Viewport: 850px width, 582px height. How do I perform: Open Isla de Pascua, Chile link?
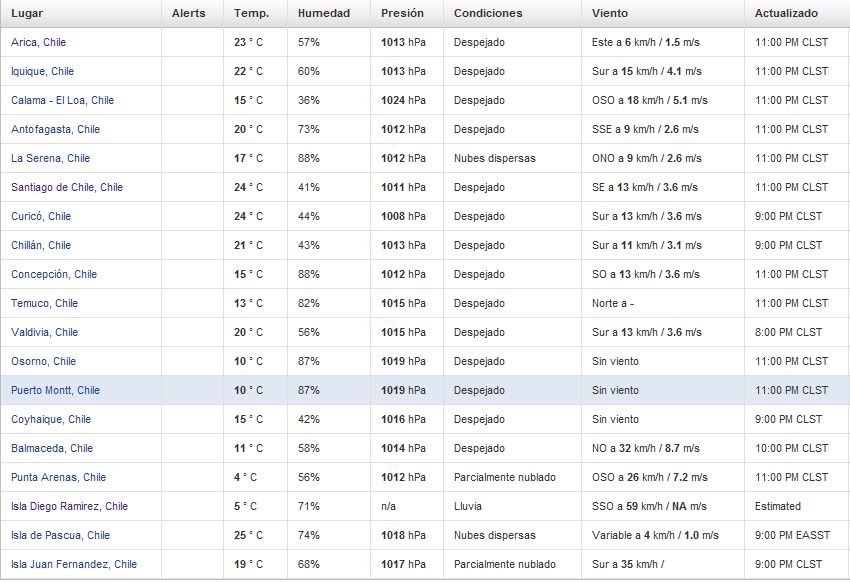(x=60, y=535)
